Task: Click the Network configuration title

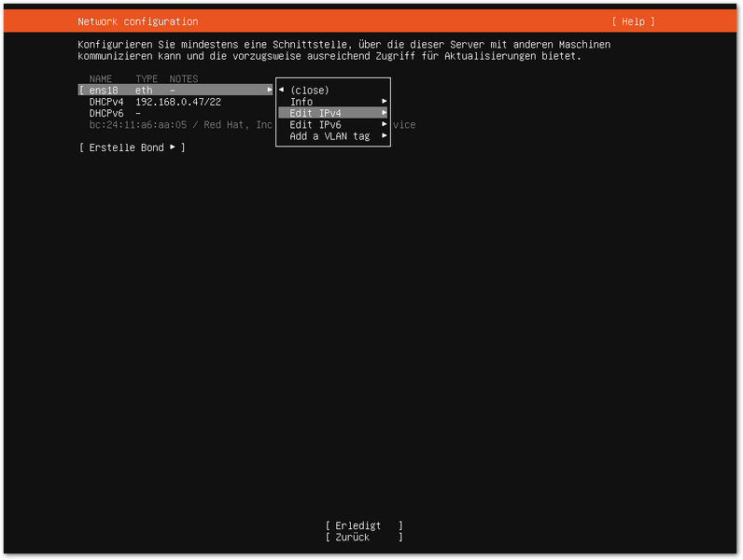Action: (x=138, y=21)
